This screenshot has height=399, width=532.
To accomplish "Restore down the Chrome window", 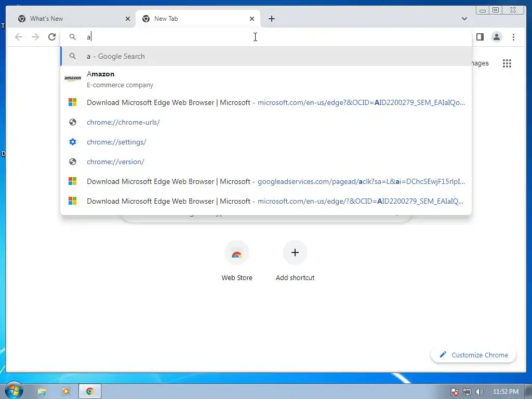I will pyautogui.click(x=495, y=10).
